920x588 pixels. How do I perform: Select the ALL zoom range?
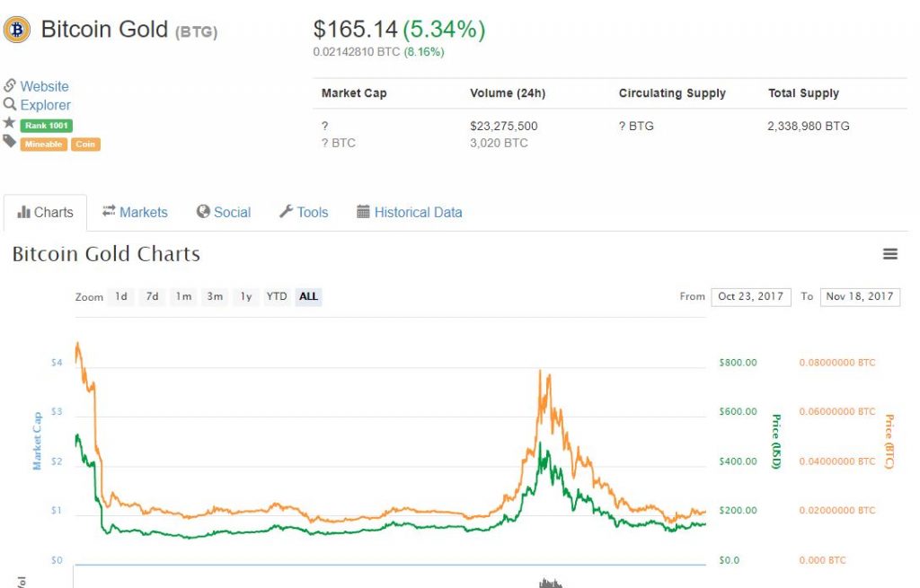(309, 296)
